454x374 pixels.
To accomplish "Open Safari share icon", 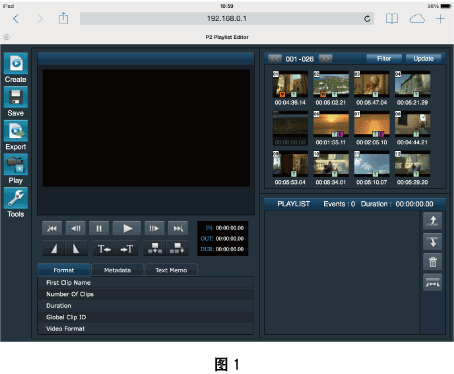I will (x=63, y=18).
